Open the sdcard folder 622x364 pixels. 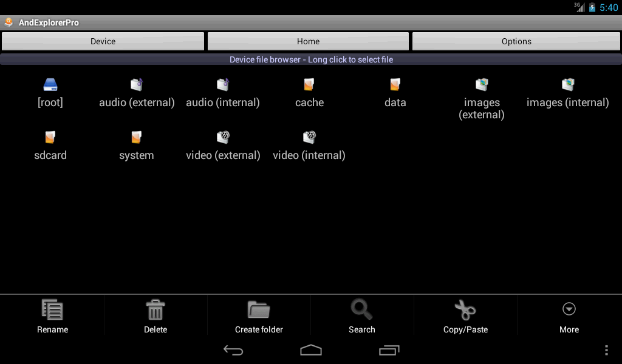(50, 138)
